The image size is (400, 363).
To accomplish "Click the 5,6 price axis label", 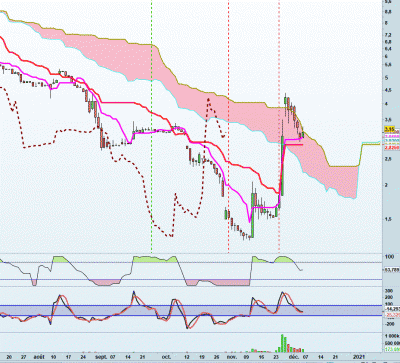I will pyautogui.click(x=388, y=65).
